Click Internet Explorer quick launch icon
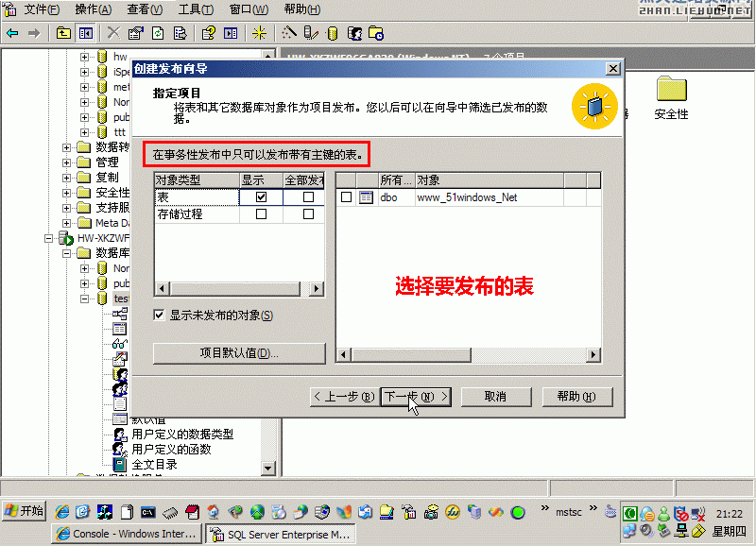 (61, 512)
